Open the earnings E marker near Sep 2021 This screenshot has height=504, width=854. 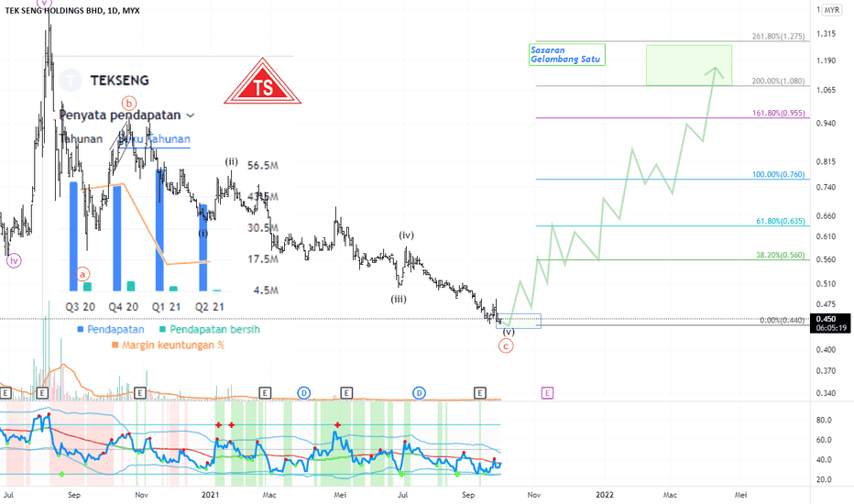[480, 393]
